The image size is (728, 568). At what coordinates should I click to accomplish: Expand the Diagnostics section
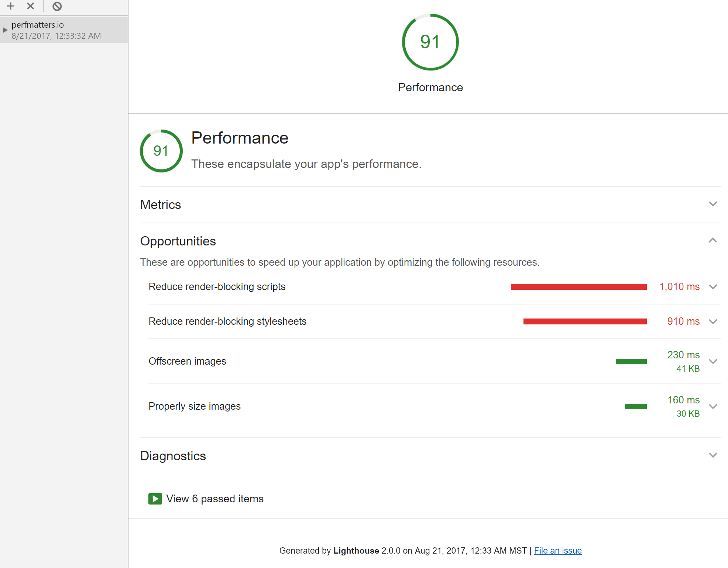[x=715, y=455]
